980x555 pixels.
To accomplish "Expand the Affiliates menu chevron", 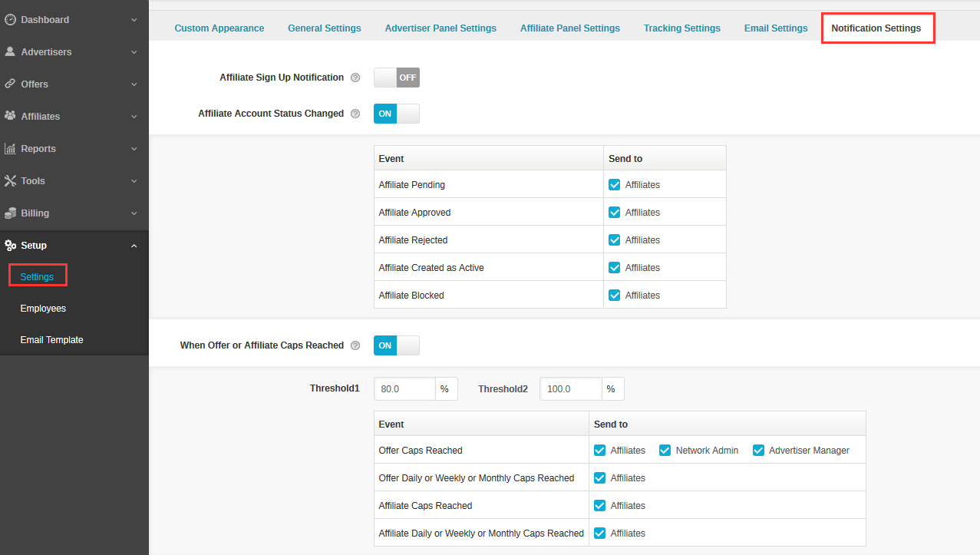I will pos(134,117).
